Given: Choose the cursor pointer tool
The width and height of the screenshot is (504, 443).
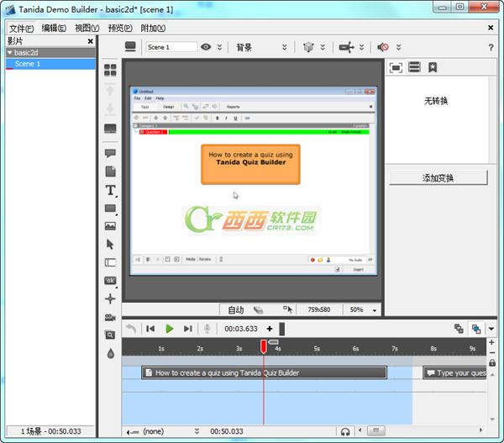Looking at the screenshot, I should pyautogui.click(x=110, y=244).
